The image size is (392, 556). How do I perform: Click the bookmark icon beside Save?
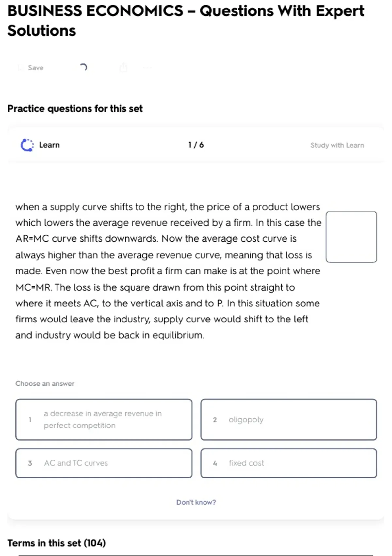point(20,68)
